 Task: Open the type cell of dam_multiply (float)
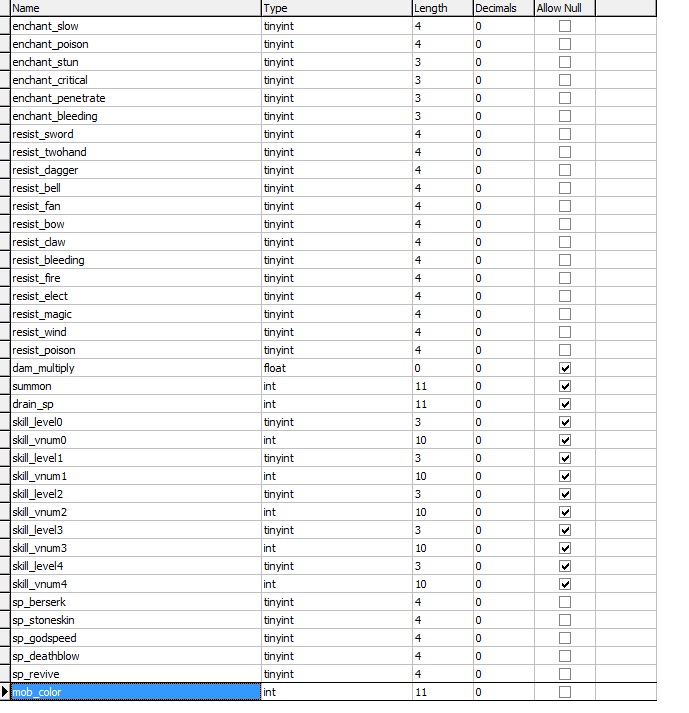click(x=337, y=368)
